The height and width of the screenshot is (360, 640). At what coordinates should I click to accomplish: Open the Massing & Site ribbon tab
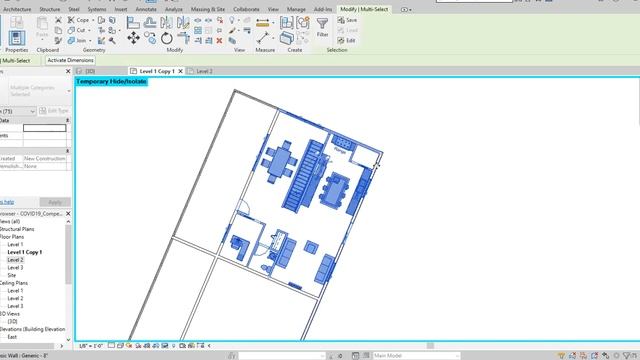click(208, 9)
